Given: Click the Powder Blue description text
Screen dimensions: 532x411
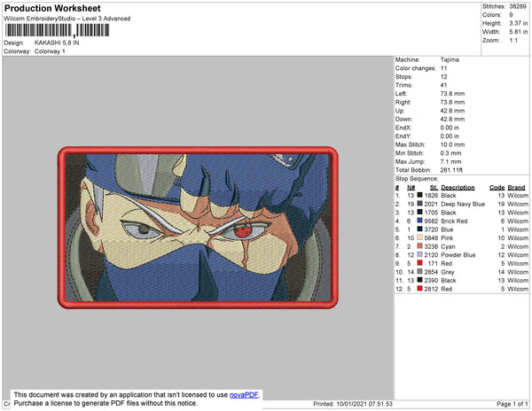Looking at the screenshot, I should pyautogui.click(x=458, y=255).
